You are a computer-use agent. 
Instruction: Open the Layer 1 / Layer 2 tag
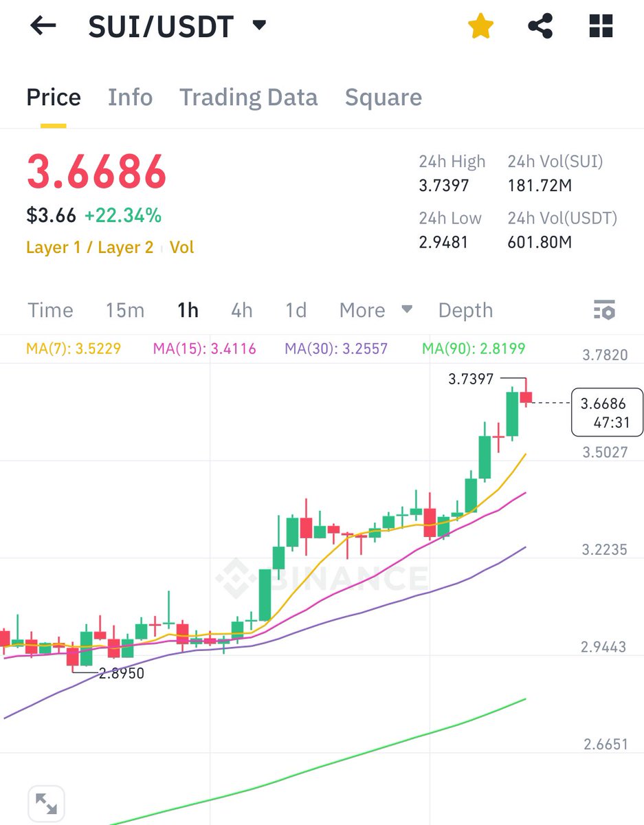tap(89, 247)
